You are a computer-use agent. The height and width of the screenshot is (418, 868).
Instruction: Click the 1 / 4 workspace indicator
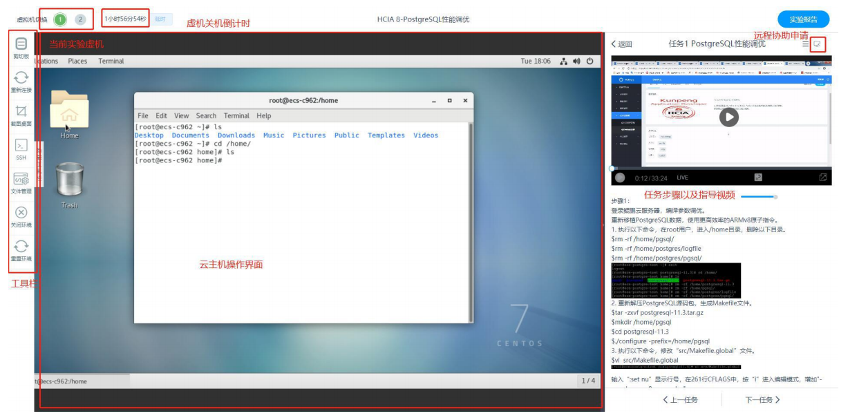(x=587, y=381)
